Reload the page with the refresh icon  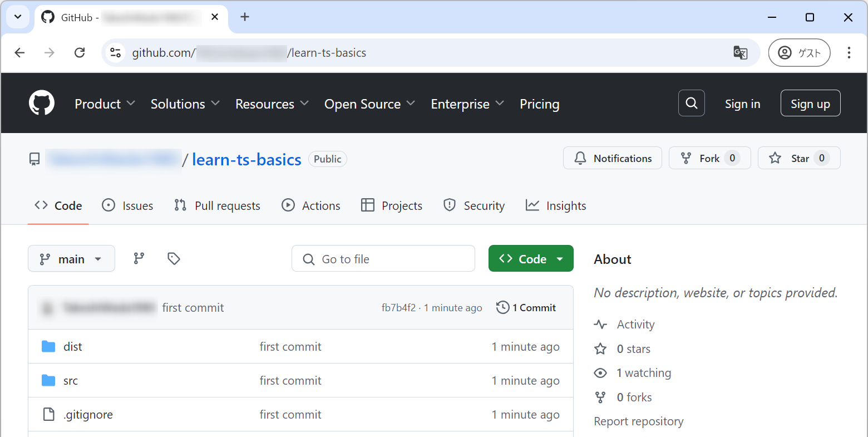tap(80, 53)
